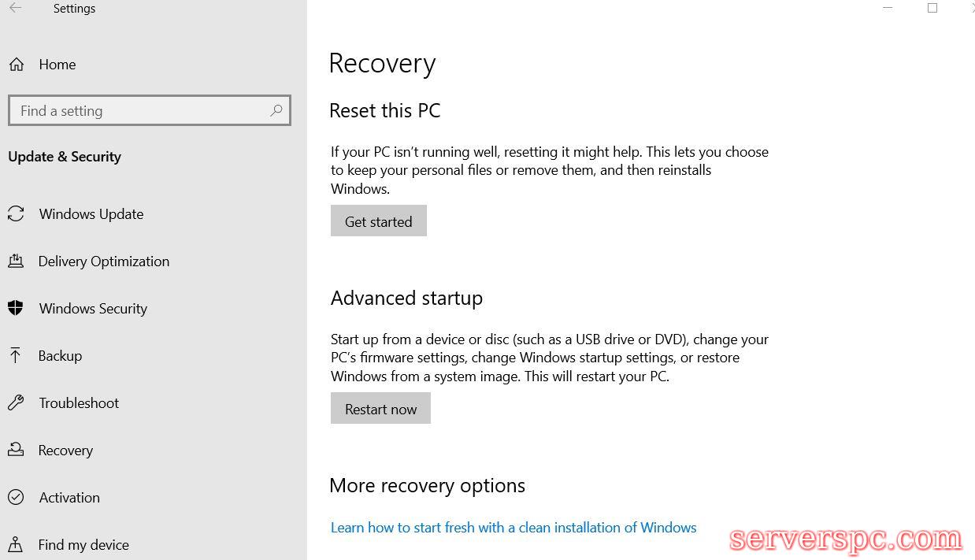Viewport: 975px width, 560px height.
Task: Click the back arrow icon
Action: point(16,9)
